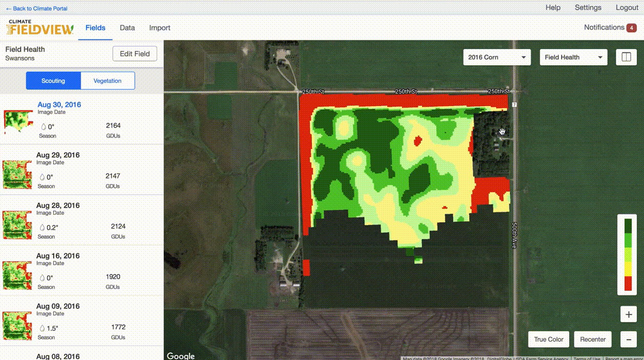Click the Aug 29, 2016 date heading
Image resolution: width=644 pixels, height=360 pixels.
pos(58,155)
